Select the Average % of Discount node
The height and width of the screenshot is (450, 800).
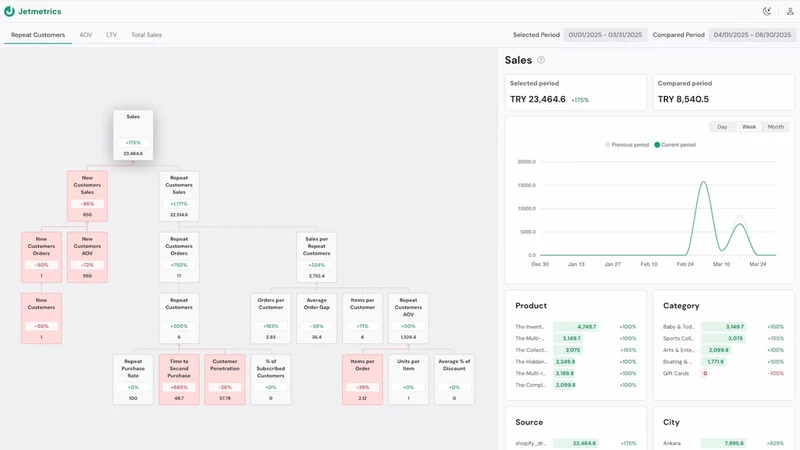455,380
